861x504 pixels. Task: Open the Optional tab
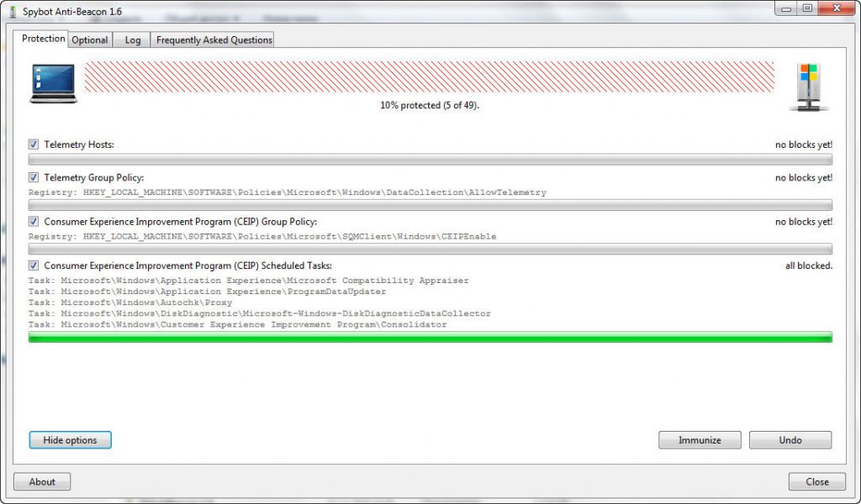89,40
